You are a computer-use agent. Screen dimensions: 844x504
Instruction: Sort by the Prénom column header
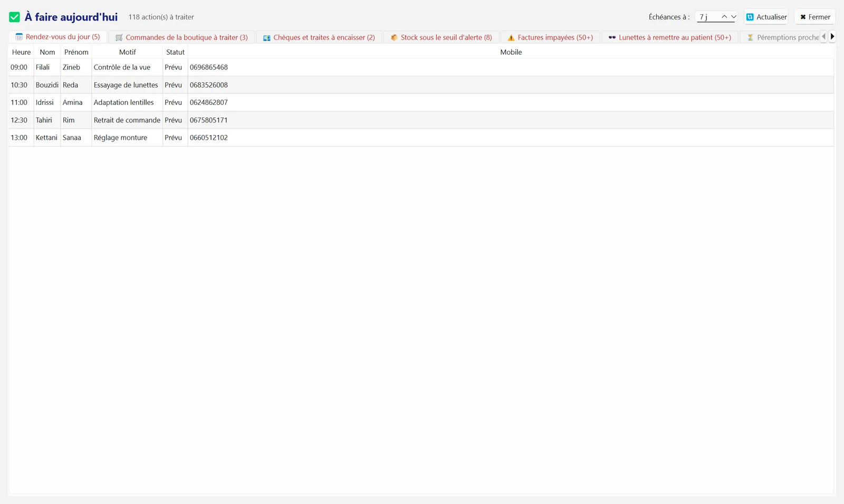pos(76,52)
